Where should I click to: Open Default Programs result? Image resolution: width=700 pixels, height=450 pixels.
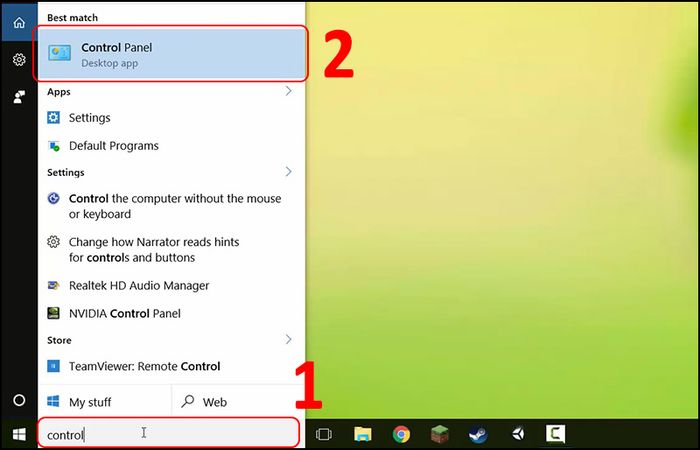[171, 146]
